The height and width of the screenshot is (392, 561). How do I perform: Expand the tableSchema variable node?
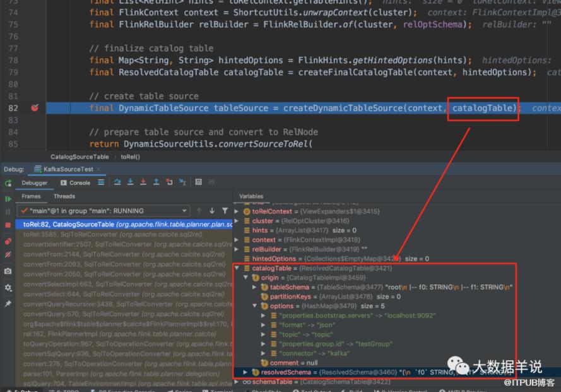point(254,287)
